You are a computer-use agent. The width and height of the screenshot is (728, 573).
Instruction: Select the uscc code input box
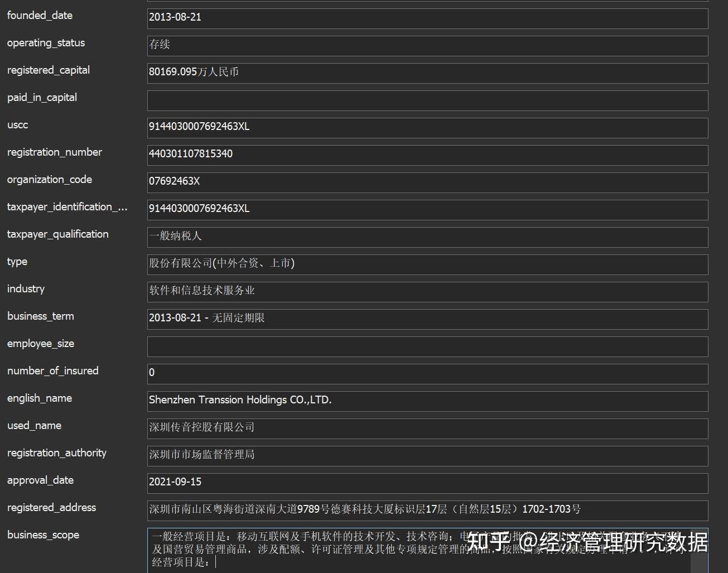[x=427, y=127]
